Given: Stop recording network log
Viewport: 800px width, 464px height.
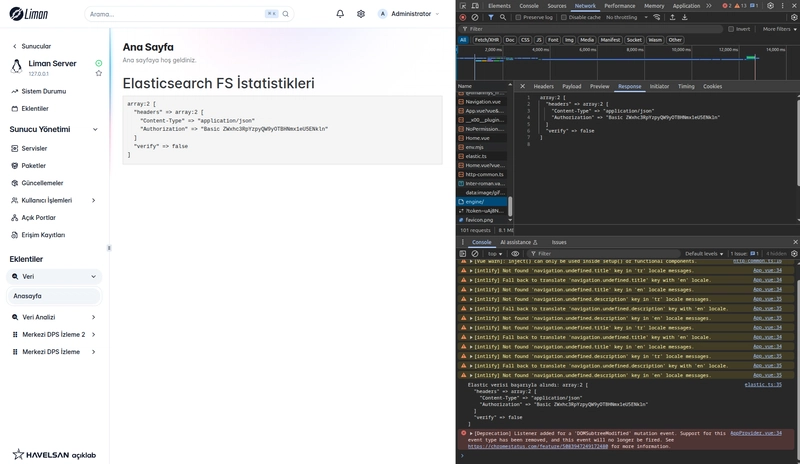Looking at the screenshot, I should click(x=463, y=17).
